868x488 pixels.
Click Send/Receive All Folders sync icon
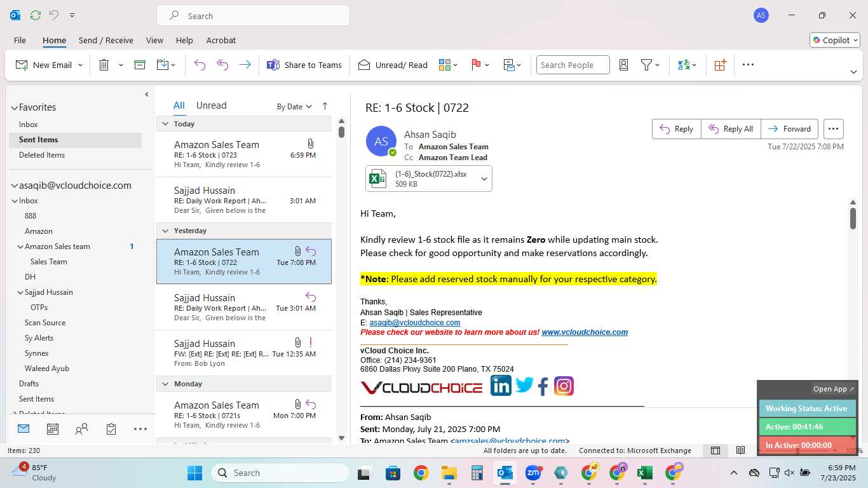pyautogui.click(x=36, y=15)
